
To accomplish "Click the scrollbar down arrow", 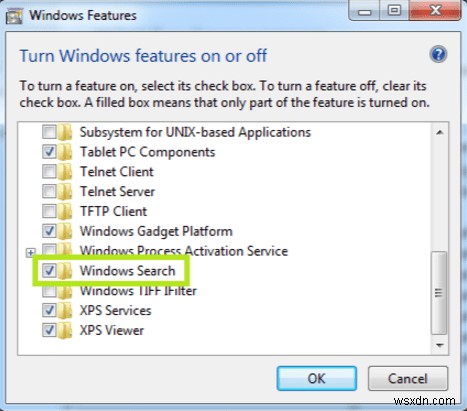I will pos(440,345).
